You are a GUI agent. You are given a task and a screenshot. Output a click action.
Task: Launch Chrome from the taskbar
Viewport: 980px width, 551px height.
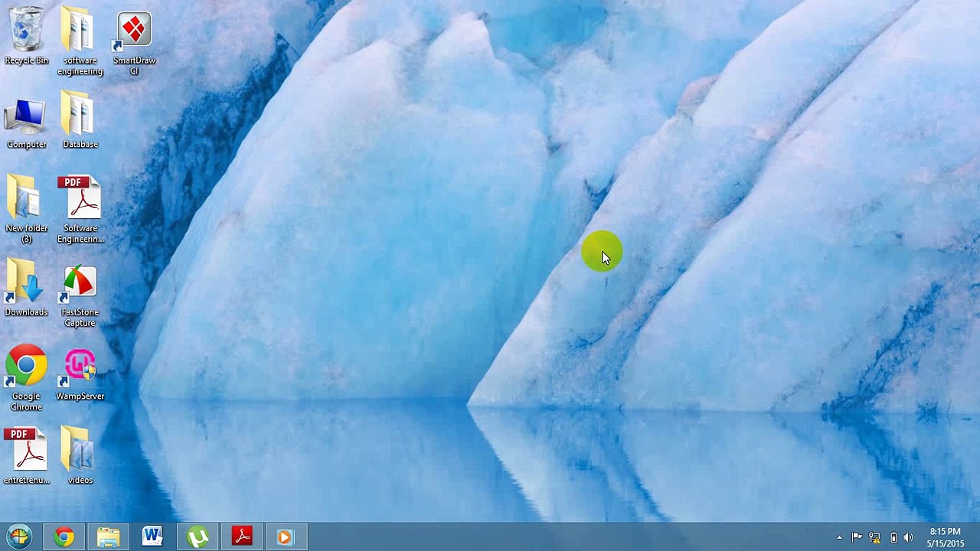(x=64, y=536)
